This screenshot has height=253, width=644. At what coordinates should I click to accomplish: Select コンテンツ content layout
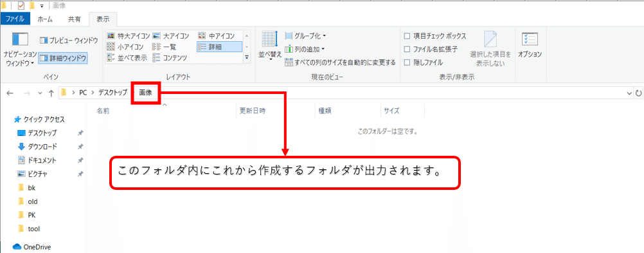pos(170,57)
